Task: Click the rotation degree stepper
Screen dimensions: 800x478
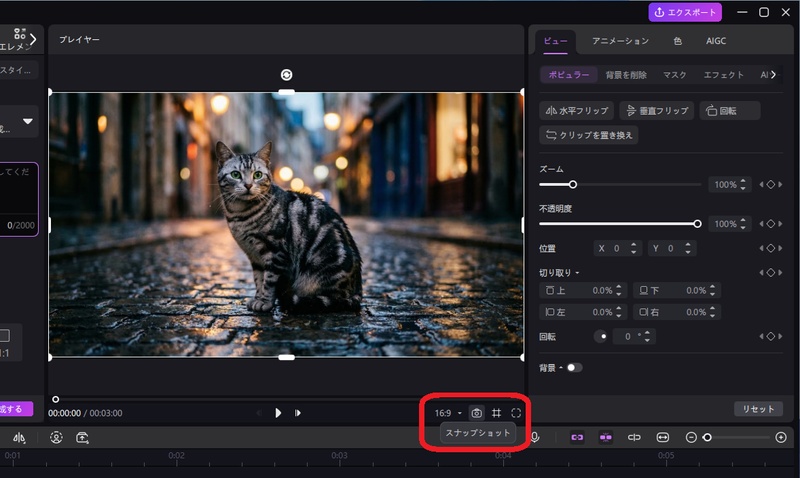Action: pyautogui.click(x=647, y=336)
